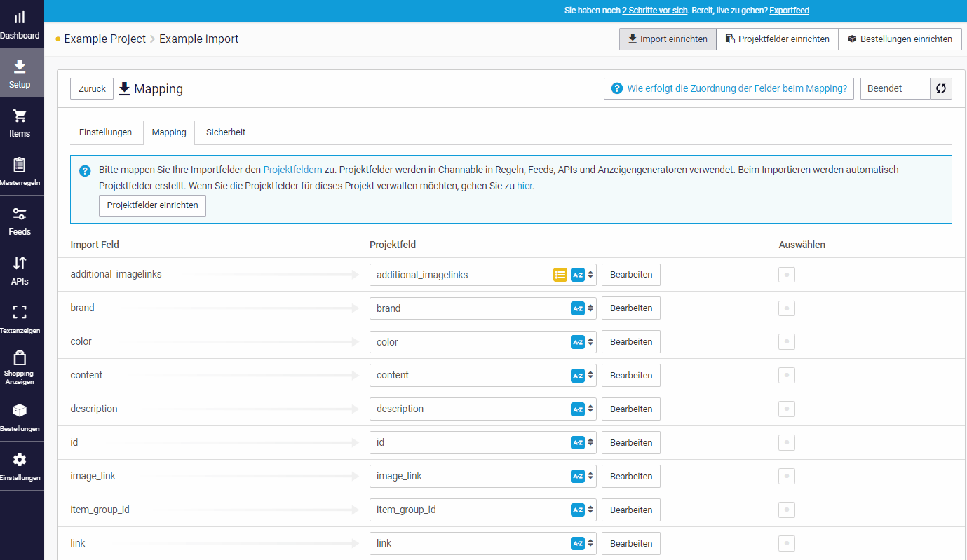The width and height of the screenshot is (967, 560).
Task: Click the refresh icon beside Beendet
Action: [x=941, y=88]
